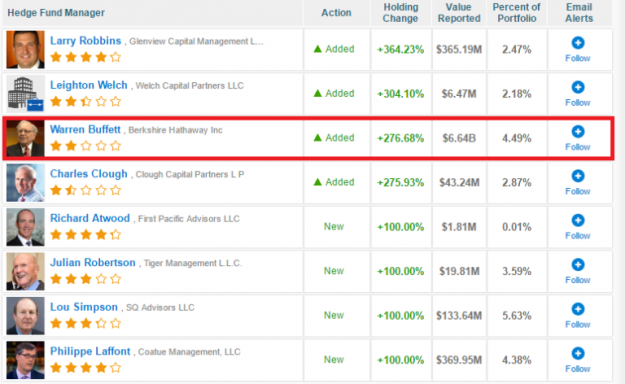Image resolution: width=625 pixels, height=384 pixels.
Task: Click Leighton Welch star rating
Action: coord(86,102)
